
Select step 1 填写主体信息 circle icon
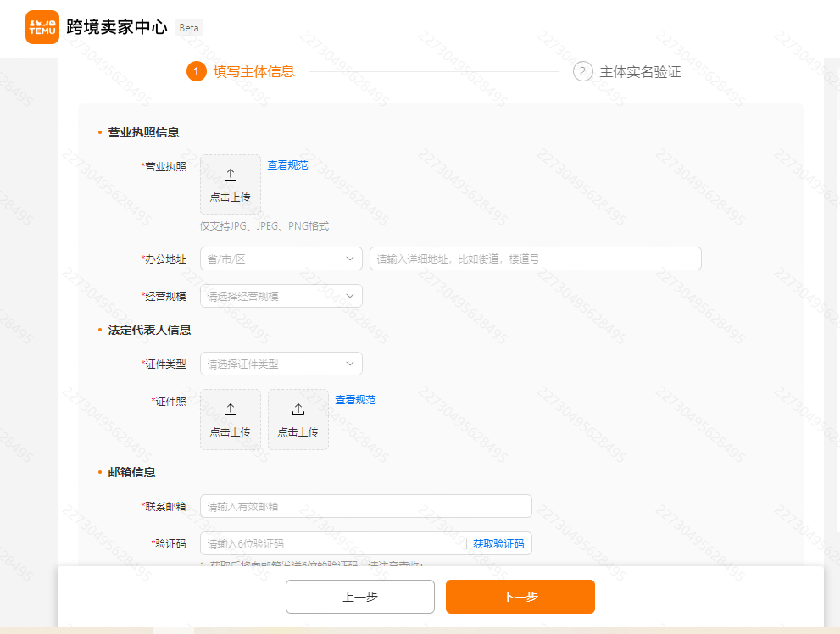point(197,73)
